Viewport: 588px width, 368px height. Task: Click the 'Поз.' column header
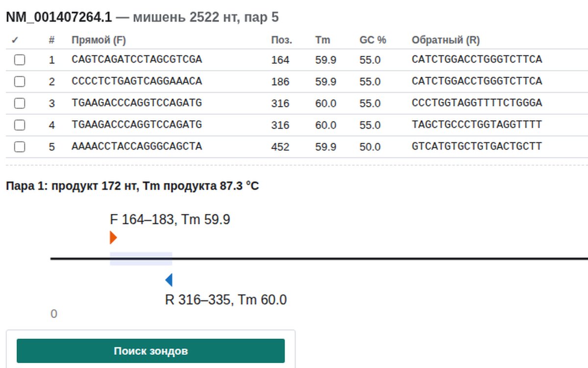coord(282,40)
